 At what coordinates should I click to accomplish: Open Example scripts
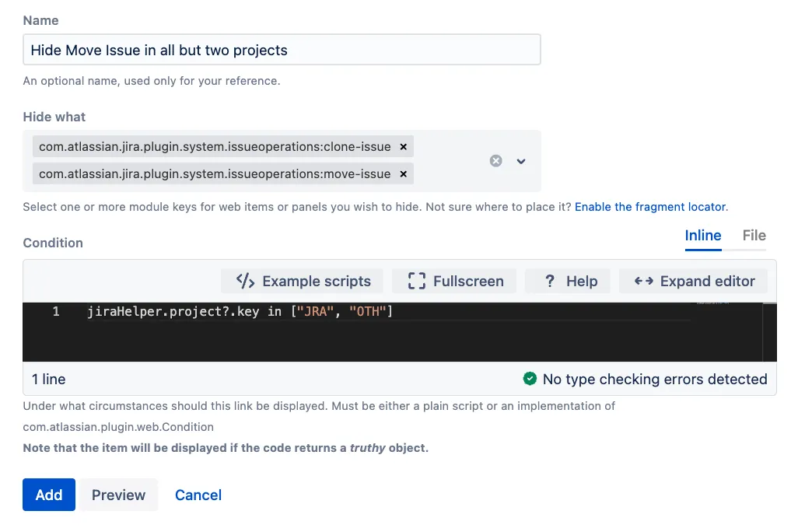[x=303, y=281]
